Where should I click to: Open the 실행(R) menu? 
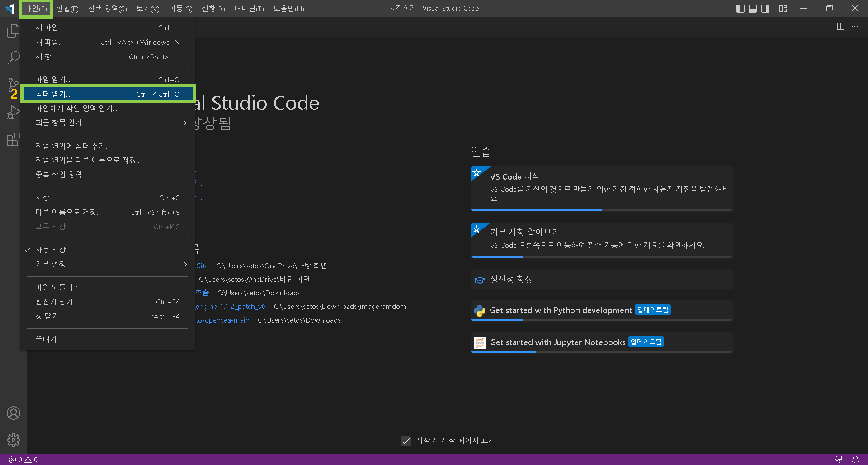(x=213, y=9)
